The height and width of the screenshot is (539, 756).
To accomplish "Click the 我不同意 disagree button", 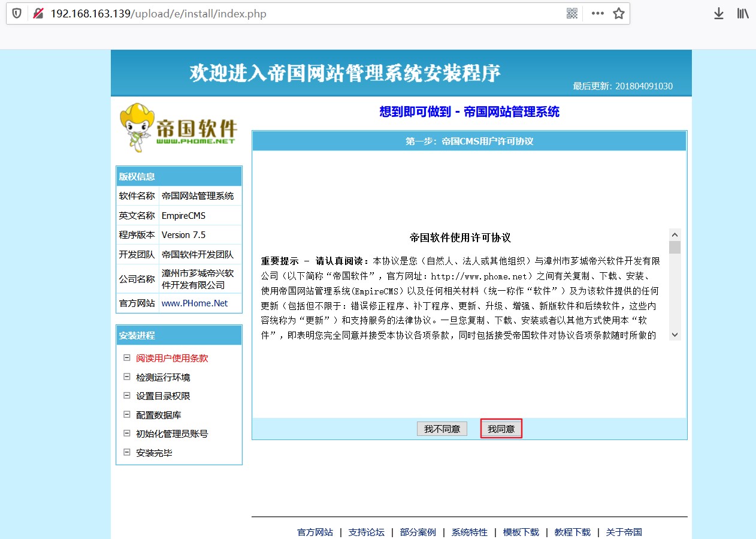I will coord(442,429).
